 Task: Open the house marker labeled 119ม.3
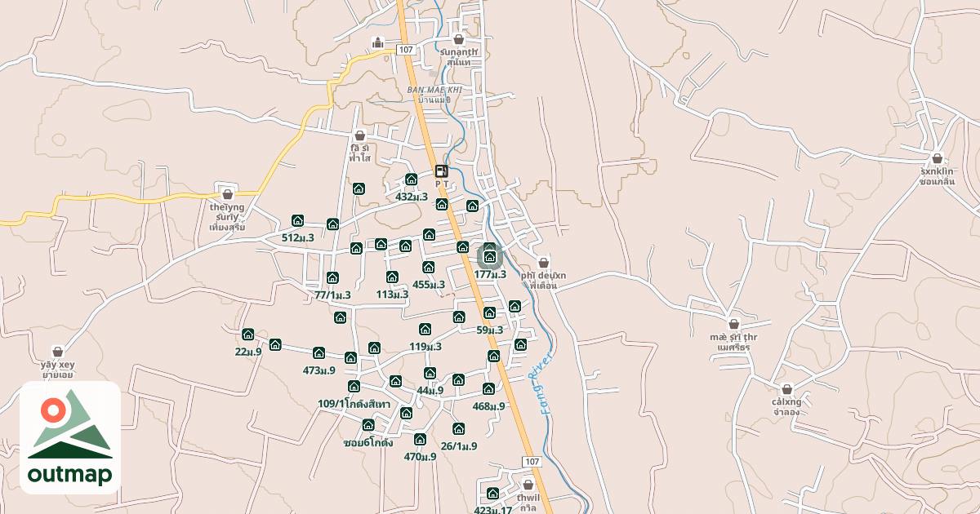point(425,330)
